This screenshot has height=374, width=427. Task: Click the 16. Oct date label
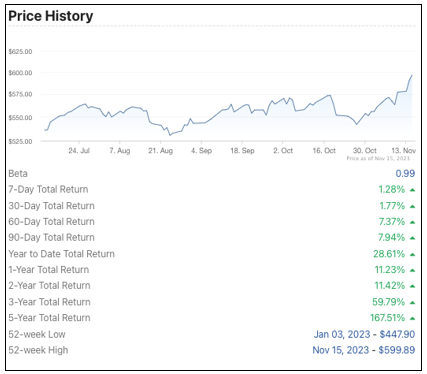click(x=324, y=151)
